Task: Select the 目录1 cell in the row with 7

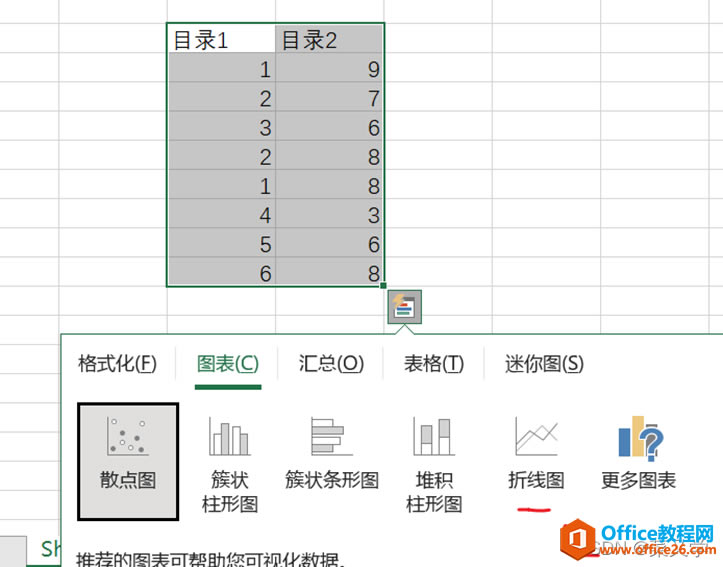Action: [x=222, y=97]
